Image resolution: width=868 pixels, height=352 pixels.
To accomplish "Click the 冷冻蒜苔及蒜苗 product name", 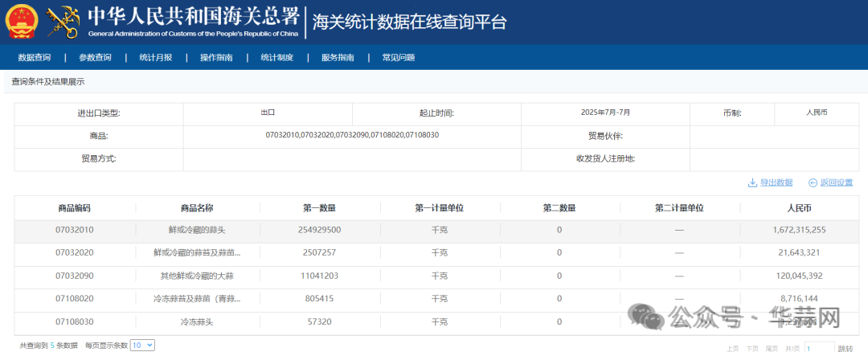I will (197, 298).
